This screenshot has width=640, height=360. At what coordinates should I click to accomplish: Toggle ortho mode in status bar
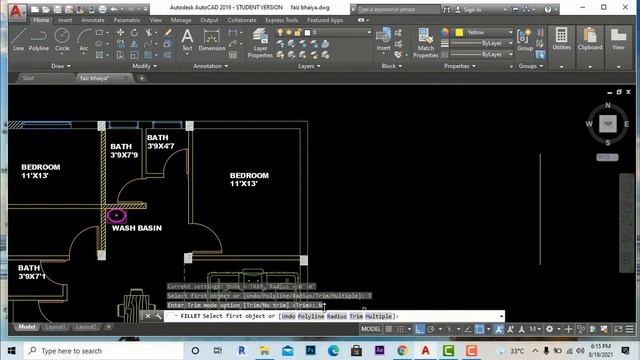coord(420,329)
